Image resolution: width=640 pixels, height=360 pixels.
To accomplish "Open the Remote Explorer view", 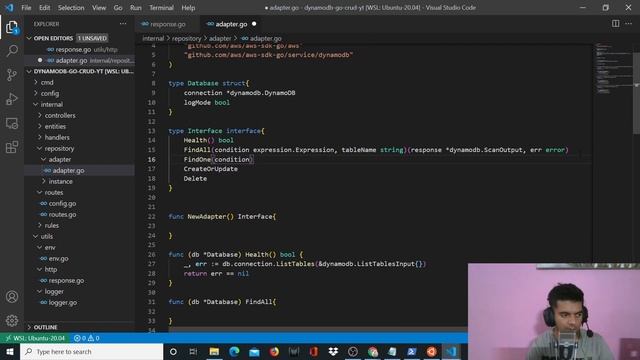I will click(x=12, y=123).
